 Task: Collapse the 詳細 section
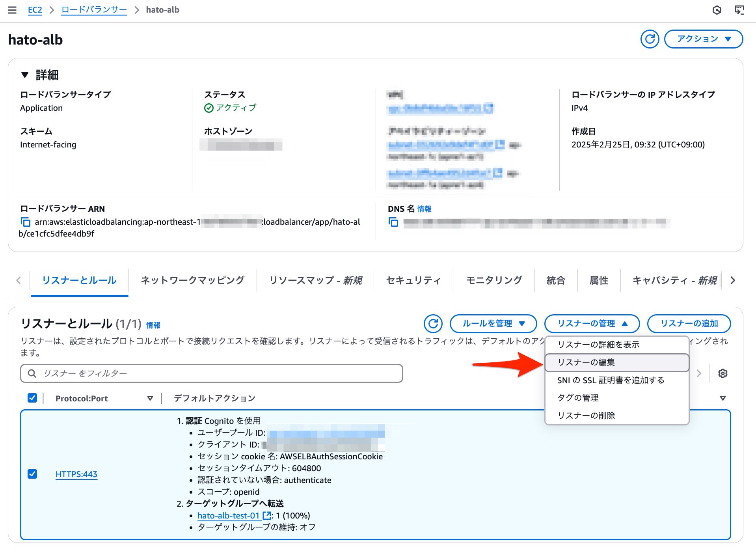(x=25, y=75)
